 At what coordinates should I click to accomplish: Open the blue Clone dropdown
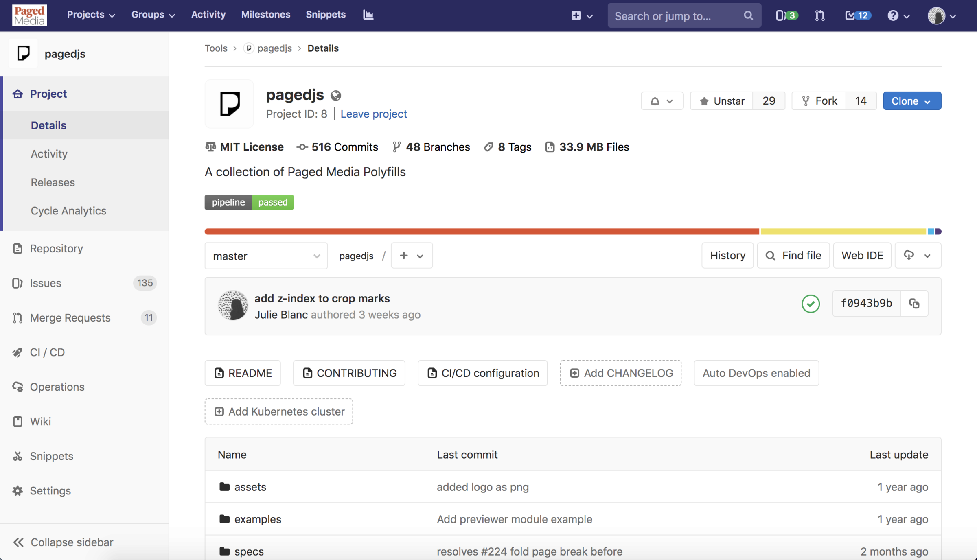point(911,101)
